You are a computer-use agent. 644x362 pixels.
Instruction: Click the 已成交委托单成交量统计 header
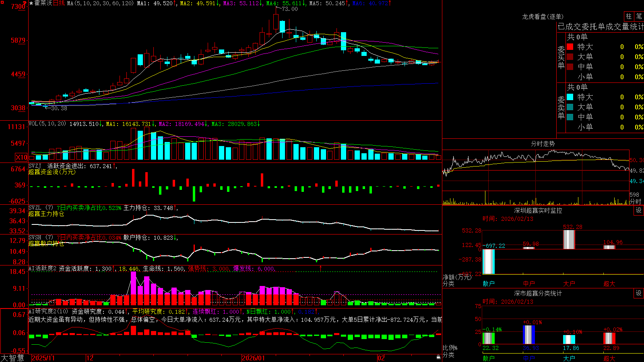tap(601, 27)
